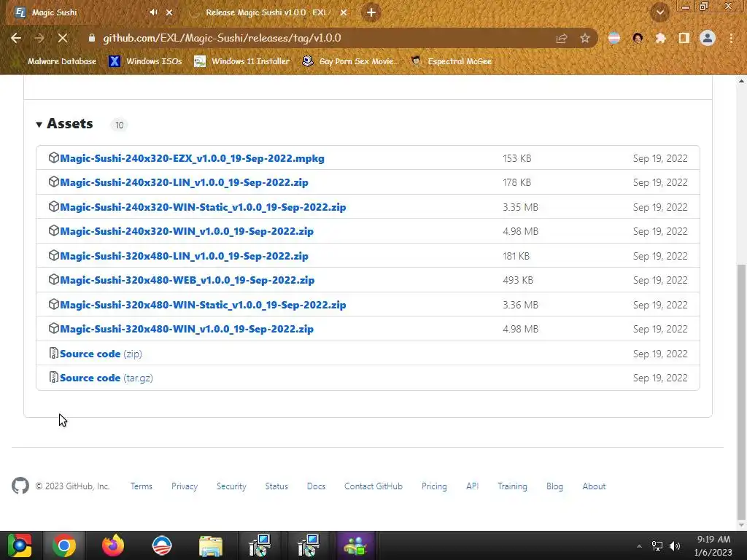Download Magic-Sushi-320x480-WEB zip file

point(187,281)
